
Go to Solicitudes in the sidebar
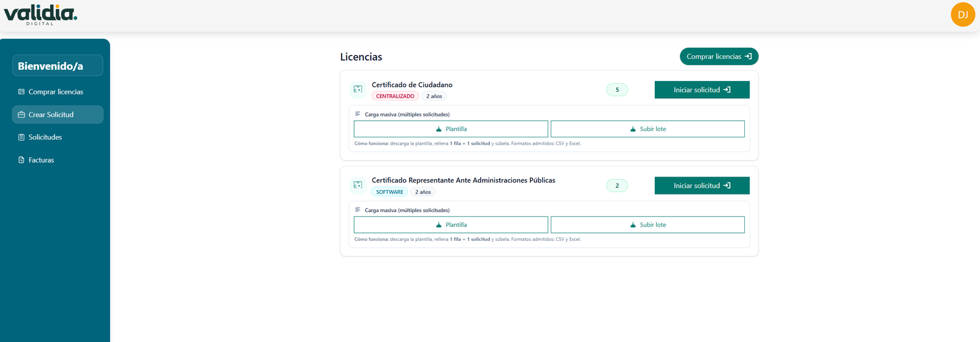(58, 137)
